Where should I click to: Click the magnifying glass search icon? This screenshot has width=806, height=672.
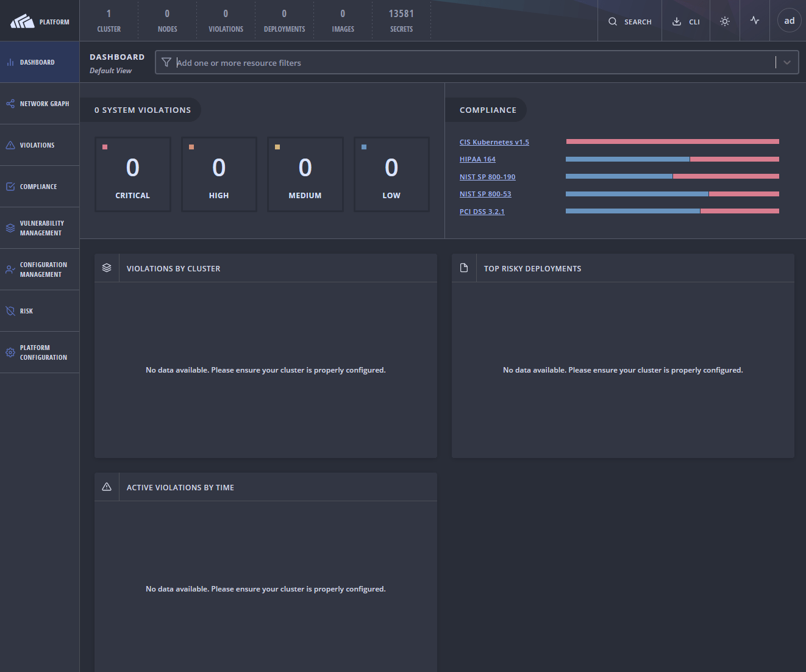(x=613, y=21)
